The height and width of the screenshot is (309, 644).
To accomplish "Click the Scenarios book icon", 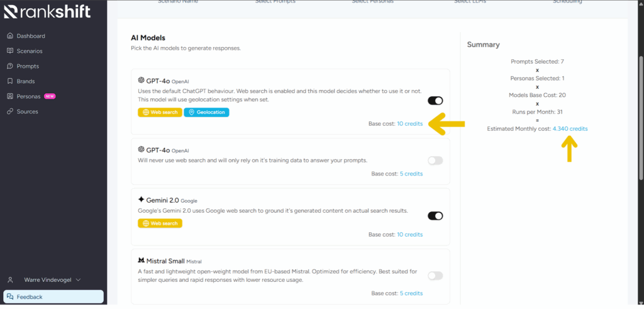I will [x=10, y=51].
